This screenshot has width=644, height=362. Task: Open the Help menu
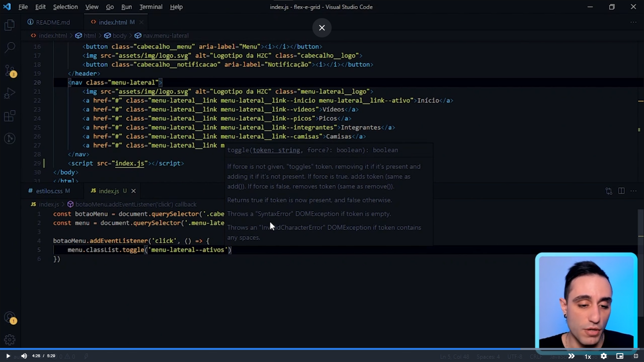(176, 7)
